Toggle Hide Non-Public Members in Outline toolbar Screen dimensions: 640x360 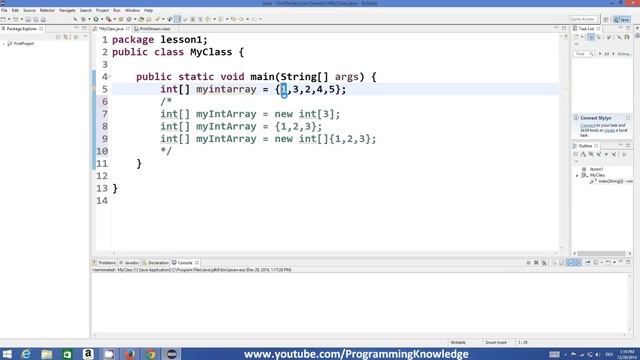pyautogui.click(x=606, y=154)
